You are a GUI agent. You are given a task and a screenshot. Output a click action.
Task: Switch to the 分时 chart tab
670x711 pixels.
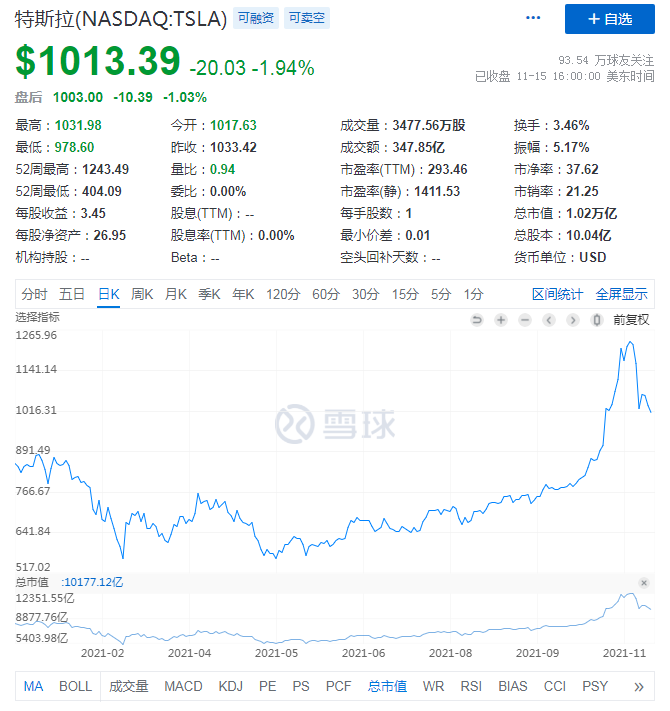pyautogui.click(x=34, y=294)
